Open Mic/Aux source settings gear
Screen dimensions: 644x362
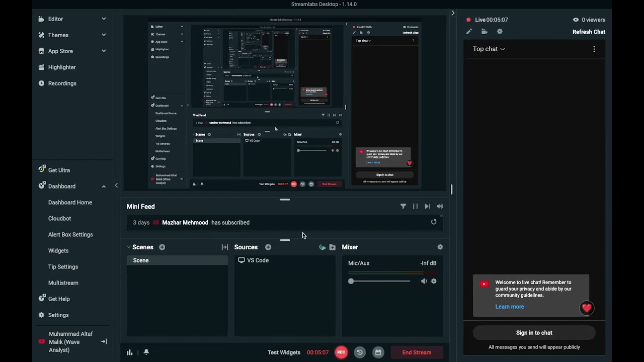point(434,281)
